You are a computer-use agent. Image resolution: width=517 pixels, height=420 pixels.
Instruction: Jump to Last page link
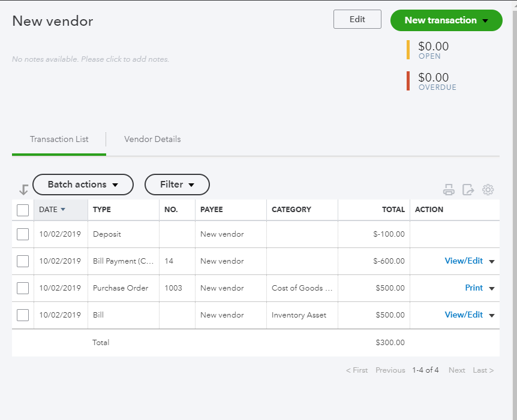483,370
